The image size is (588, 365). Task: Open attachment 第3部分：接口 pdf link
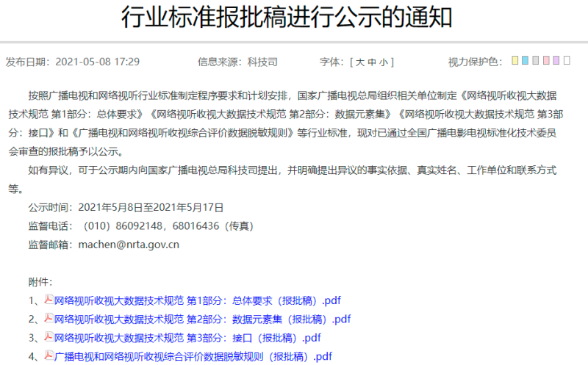coord(187,338)
